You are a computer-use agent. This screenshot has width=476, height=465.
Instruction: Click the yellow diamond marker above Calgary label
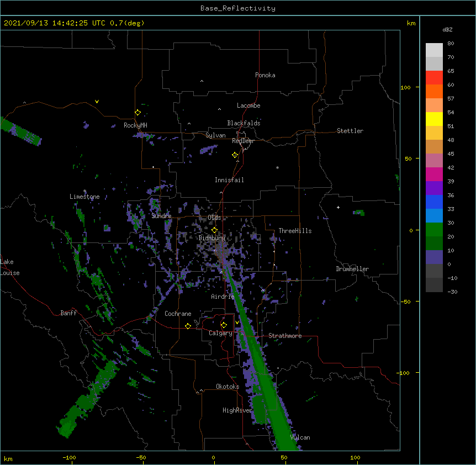point(224,325)
